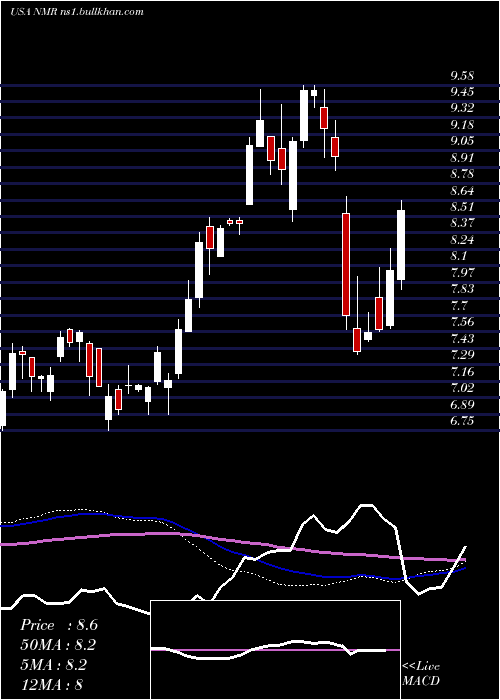Viewport: 500px width, 700px height.
Task: Click the 9.45 price axis label
Action: [462, 92]
